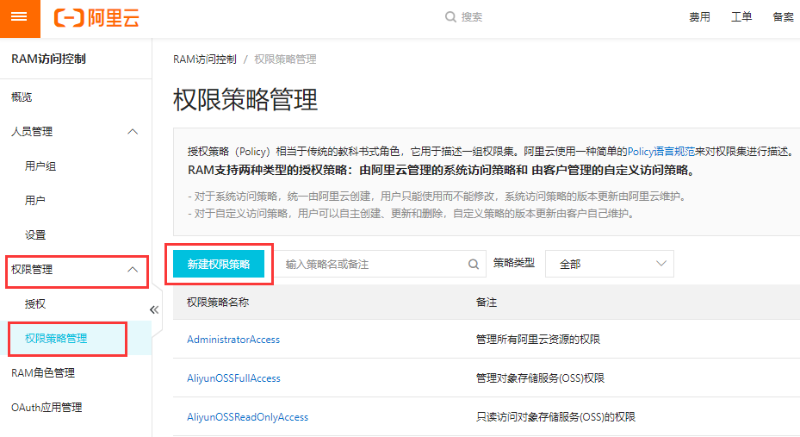Open 用户组 in the sidebar

40,166
